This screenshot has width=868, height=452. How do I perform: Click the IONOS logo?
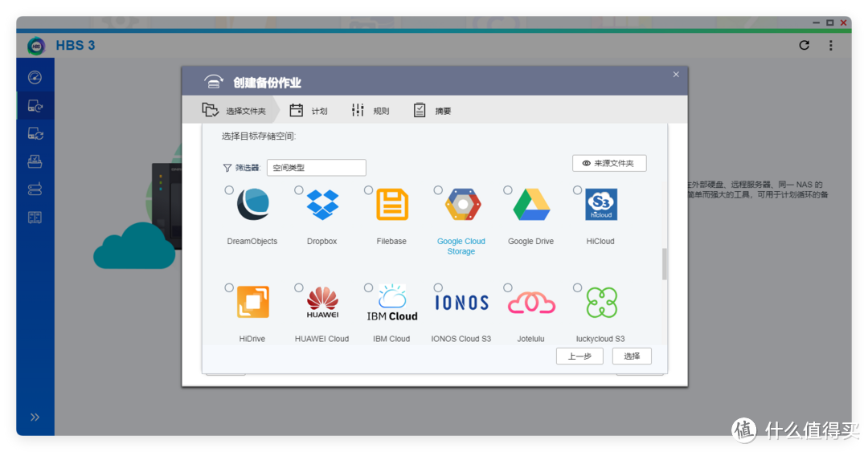461,303
